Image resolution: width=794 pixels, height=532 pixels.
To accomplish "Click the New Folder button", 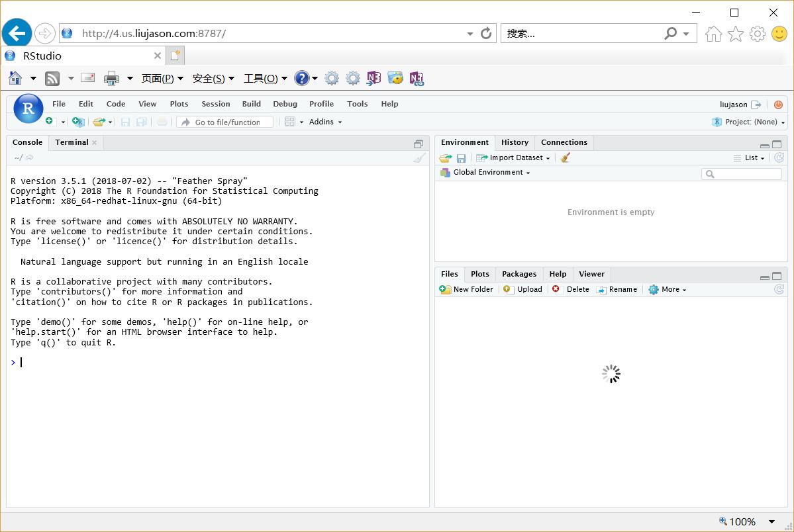I will (x=466, y=289).
